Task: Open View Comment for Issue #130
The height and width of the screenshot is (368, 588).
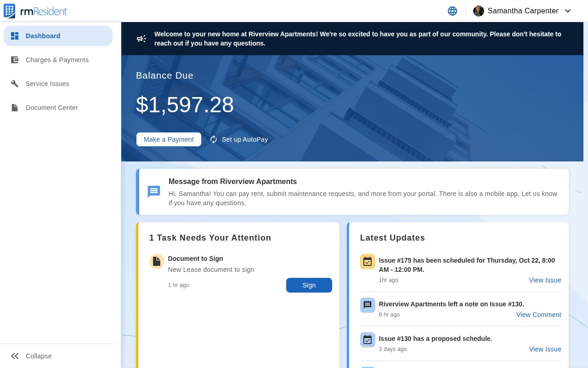Action: point(539,315)
